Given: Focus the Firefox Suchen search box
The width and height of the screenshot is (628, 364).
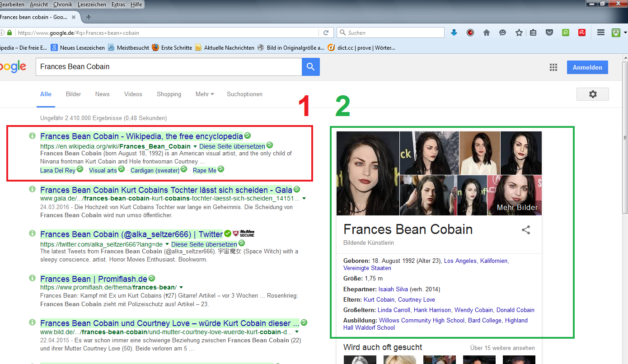Looking at the screenshot, I should coord(391,33).
